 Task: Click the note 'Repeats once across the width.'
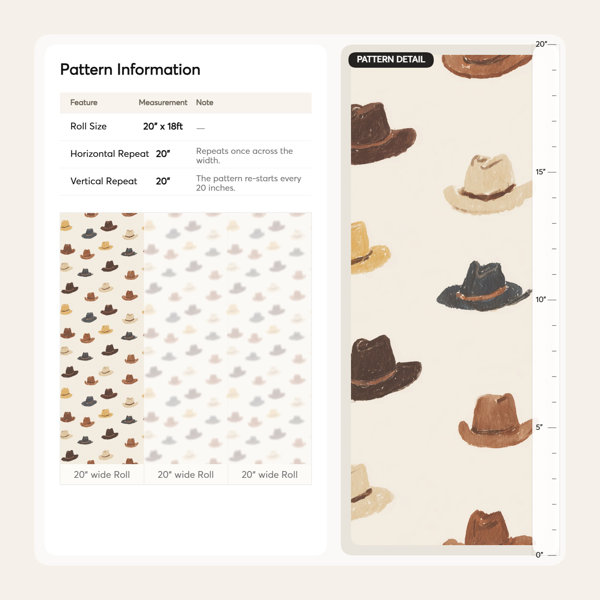[x=245, y=156]
